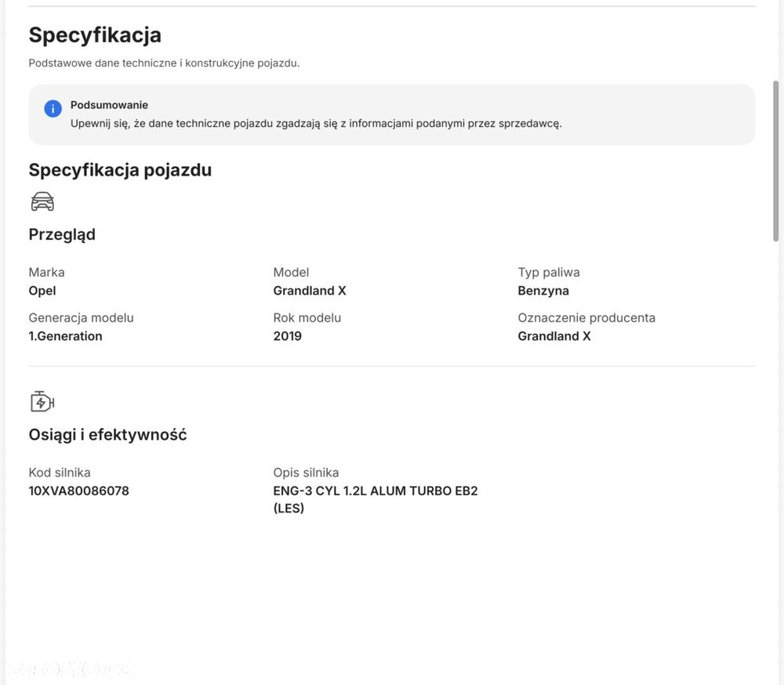
Task: Click the Benzyna fuel type value
Action: click(x=543, y=291)
